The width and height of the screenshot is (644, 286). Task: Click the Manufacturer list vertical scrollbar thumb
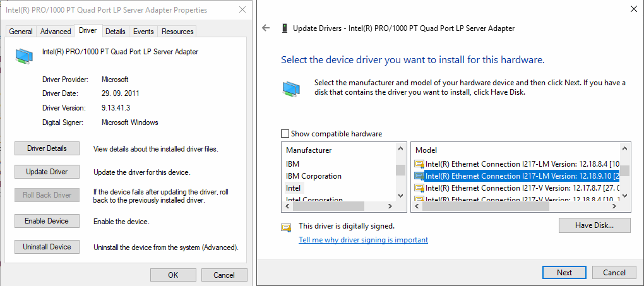400,170
